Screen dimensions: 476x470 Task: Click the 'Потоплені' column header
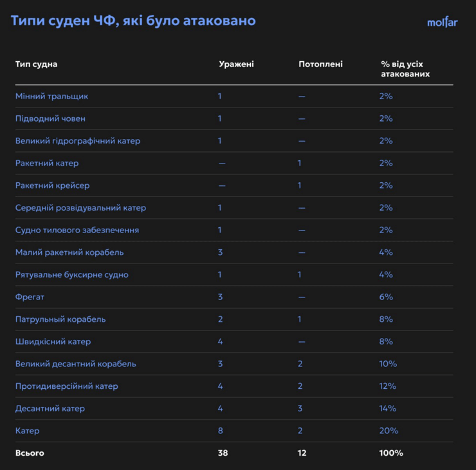320,64
